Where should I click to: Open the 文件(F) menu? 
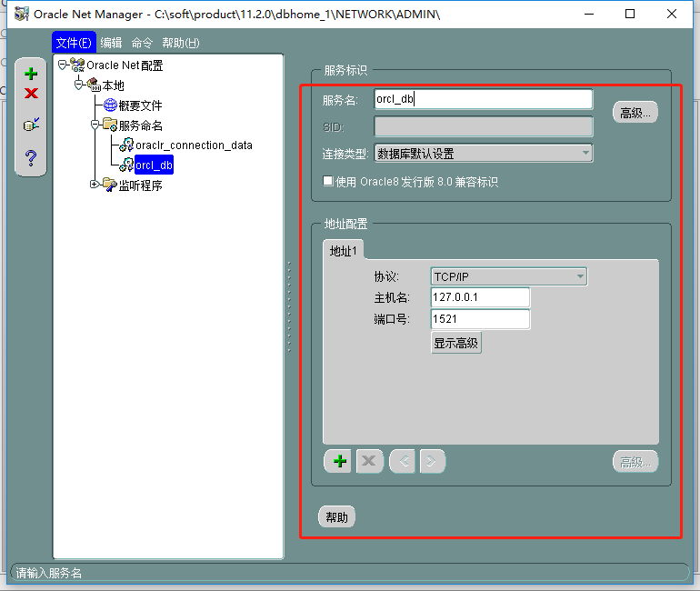(74, 43)
